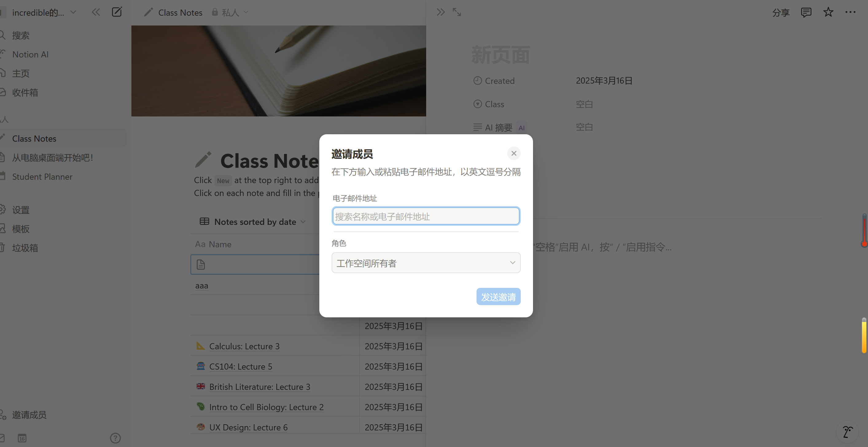Click the email address search field

pyautogui.click(x=426, y=216)
